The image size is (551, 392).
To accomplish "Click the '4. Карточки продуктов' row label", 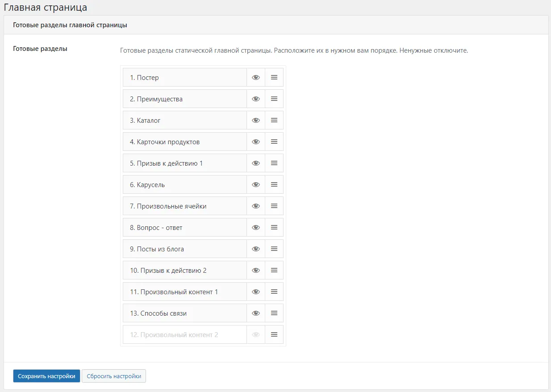I will (185, 142).
